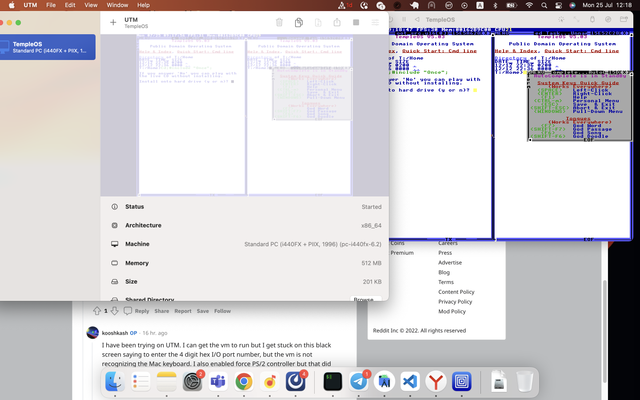This screenshot has height=400, width=640.
Task: Open Visual Studio Code from the dock
Action: (410, 382)
